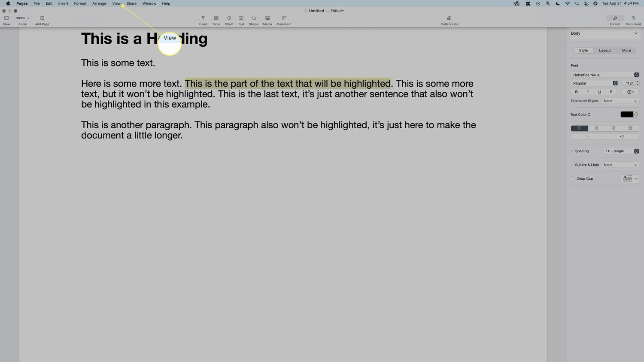Viewport: 644px width, 362px height.
Task: Select center text alignment button
Action: pos(596,129)
